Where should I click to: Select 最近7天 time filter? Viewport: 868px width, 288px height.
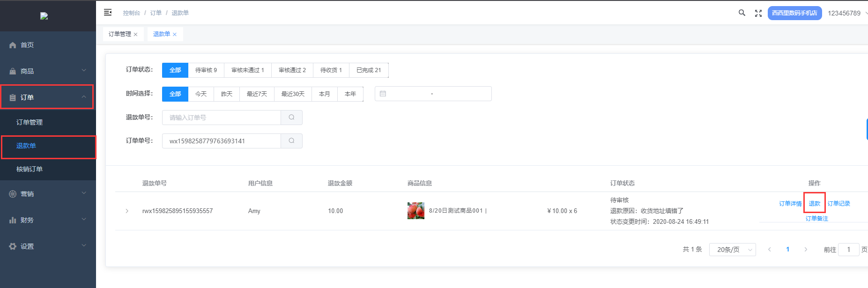pos(257,94)
